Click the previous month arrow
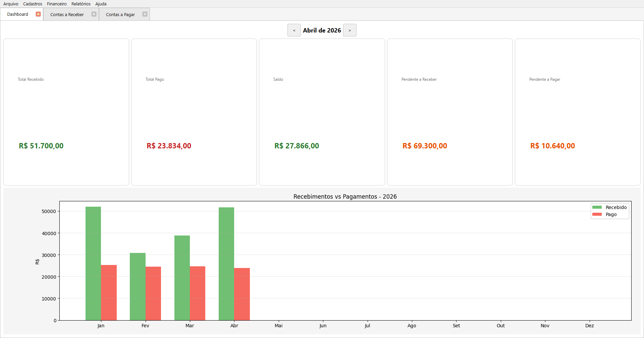The image size is (644, 338). point(294,30)
